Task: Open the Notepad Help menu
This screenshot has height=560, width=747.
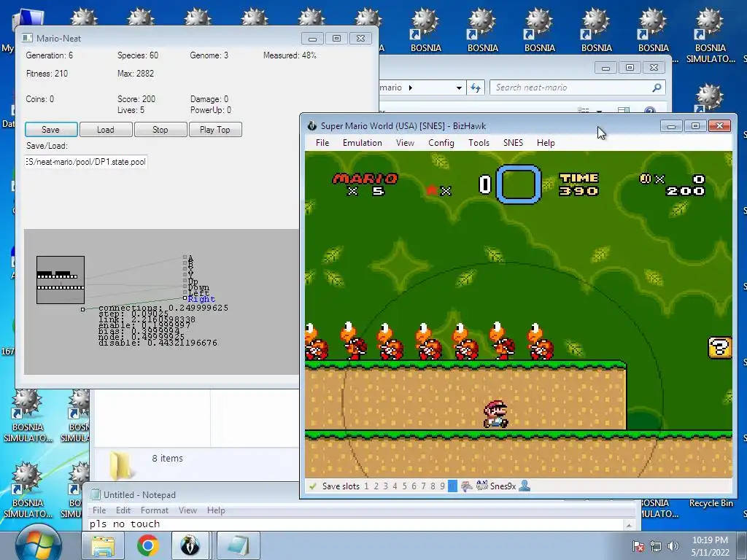Action: tap(216, 510)
